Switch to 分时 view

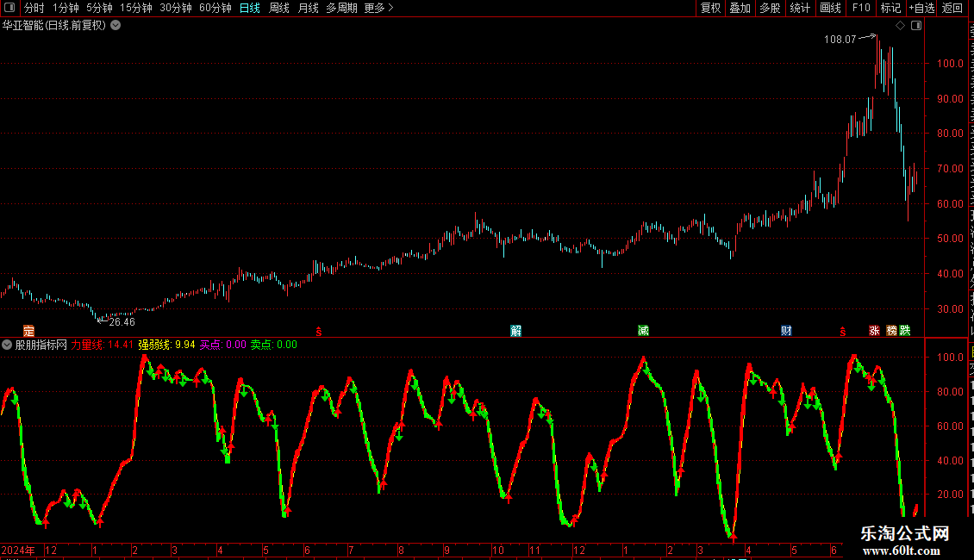34,8
